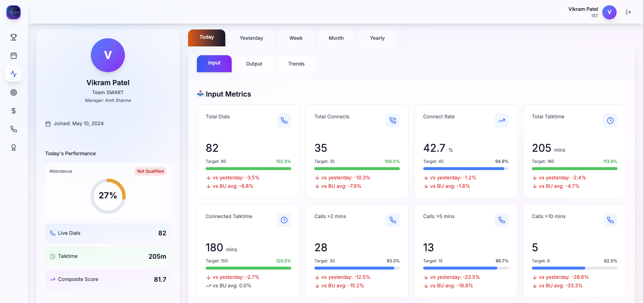Screen dimensions: 644x303
Task: Click the calendar icon in sidebar
Action: pyautogui.click(x=14, y=55)
